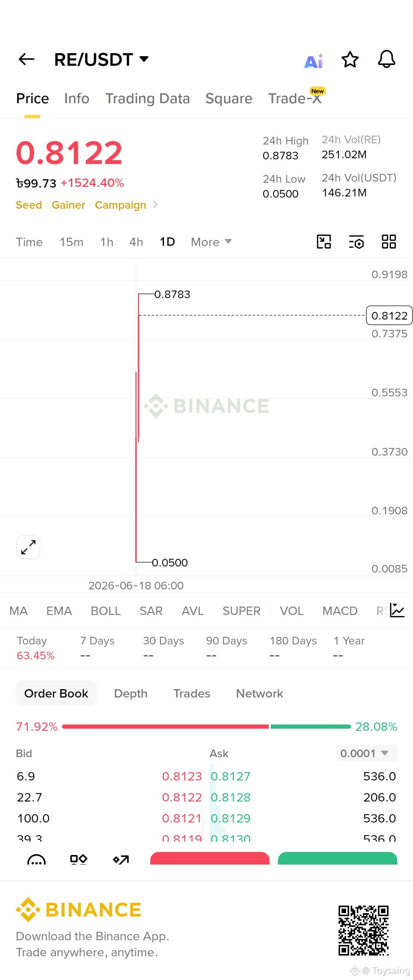Open the picture-in-picture chart icon

pos(324,242)
